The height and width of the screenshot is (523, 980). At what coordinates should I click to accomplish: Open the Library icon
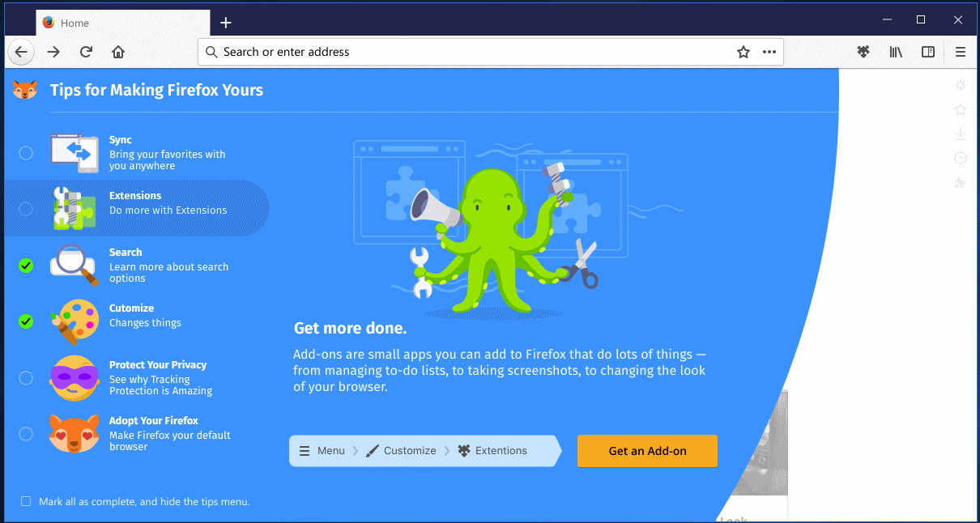(x=896, y=53)
